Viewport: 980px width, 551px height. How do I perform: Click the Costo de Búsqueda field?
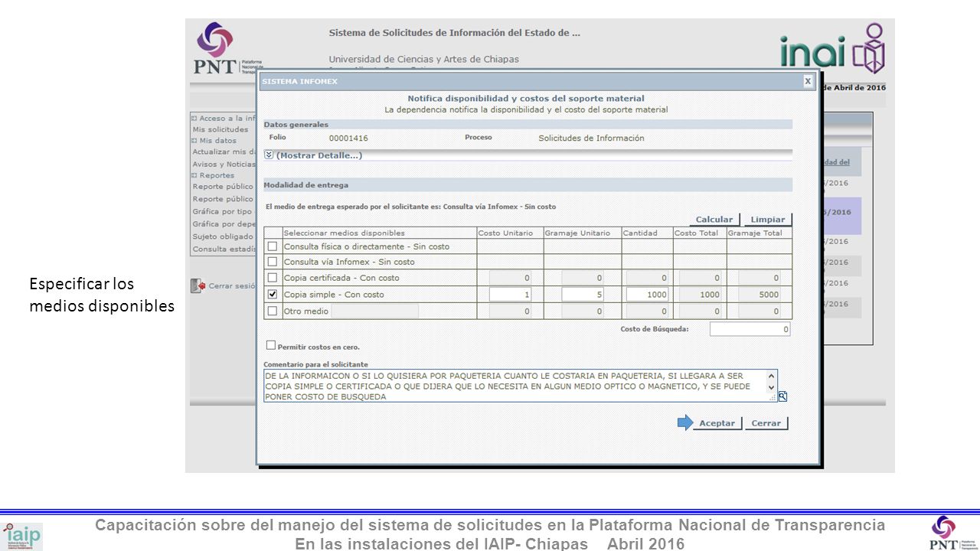pos(750,329)
